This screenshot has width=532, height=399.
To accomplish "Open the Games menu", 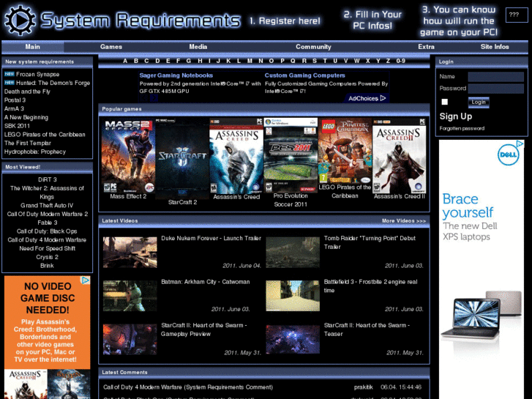I will 111,47.
